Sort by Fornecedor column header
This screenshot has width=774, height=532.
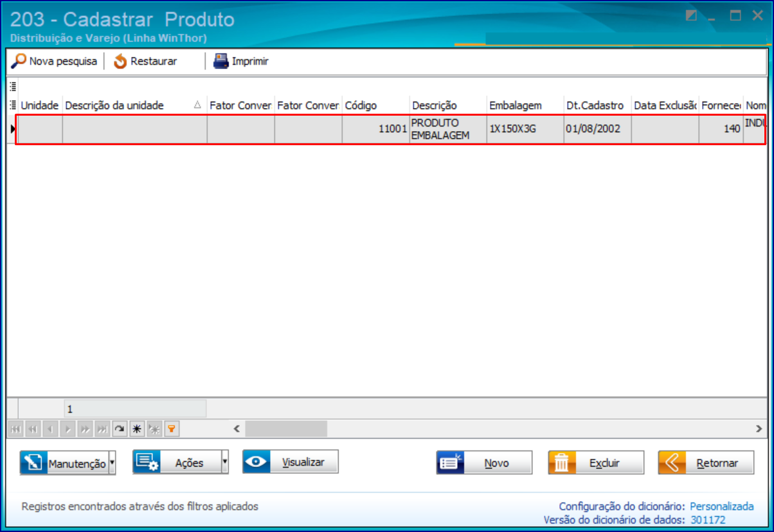pos(721,105)
